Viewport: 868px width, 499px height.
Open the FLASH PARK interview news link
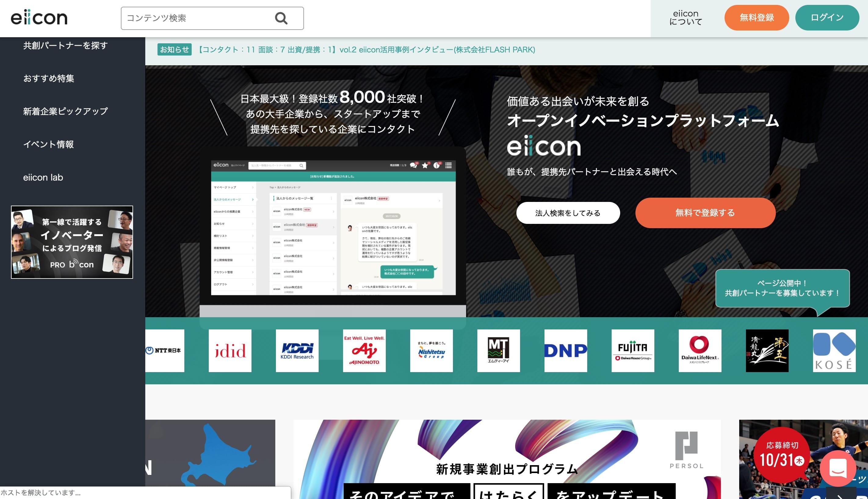click(x=366, y=50)
